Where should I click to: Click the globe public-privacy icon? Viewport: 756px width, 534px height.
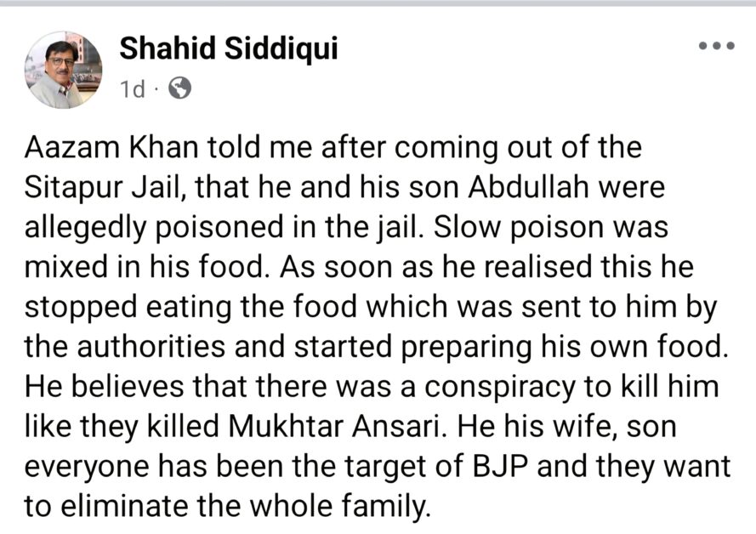click(179, 88)
